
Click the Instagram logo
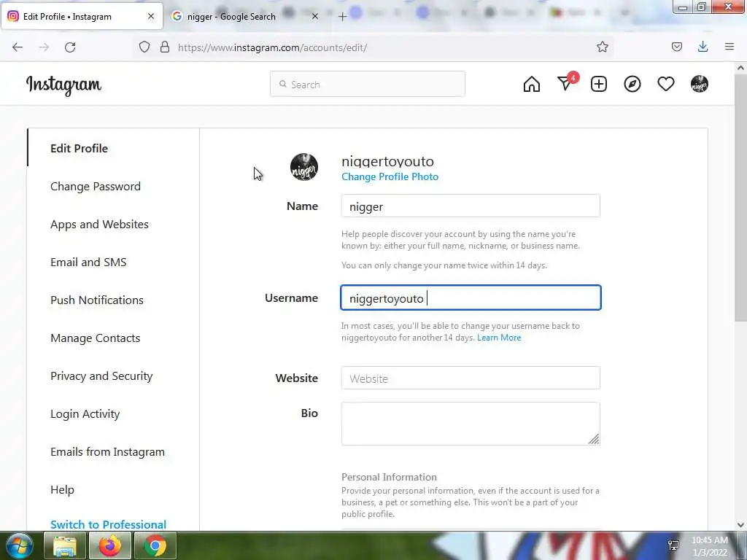coord(63,85)
